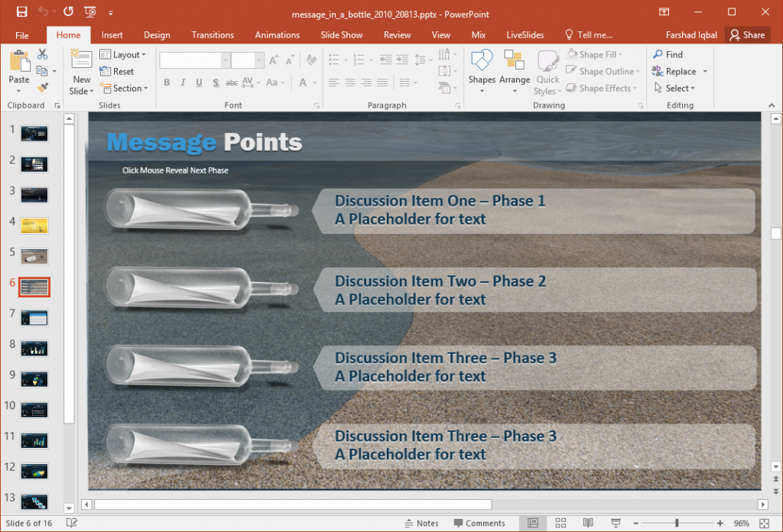Open Quick Styles gallery
The height and width of the screenshot is (532, 783).
point(547,71)
